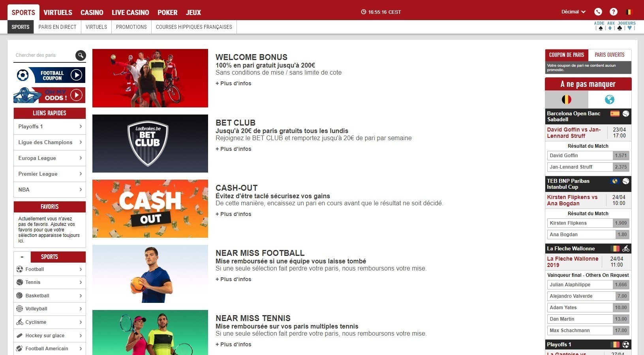
Task: Click the clock icon beside the time
Action: coord(364,12)
